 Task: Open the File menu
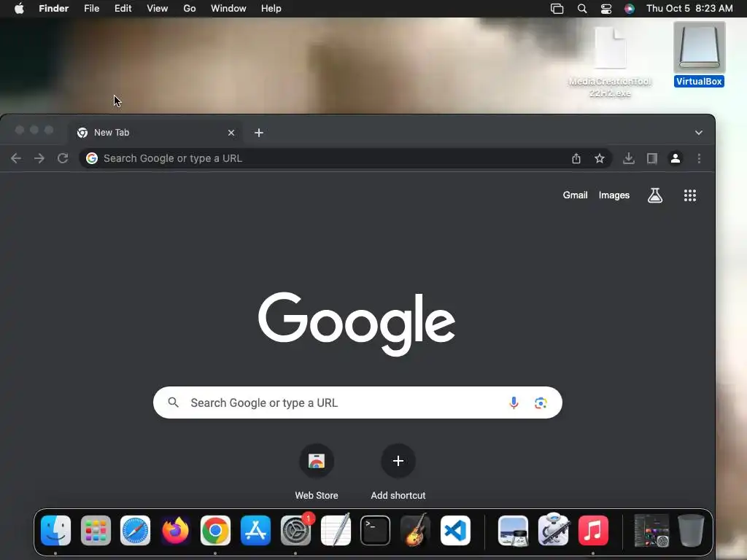tap(91, 9)
